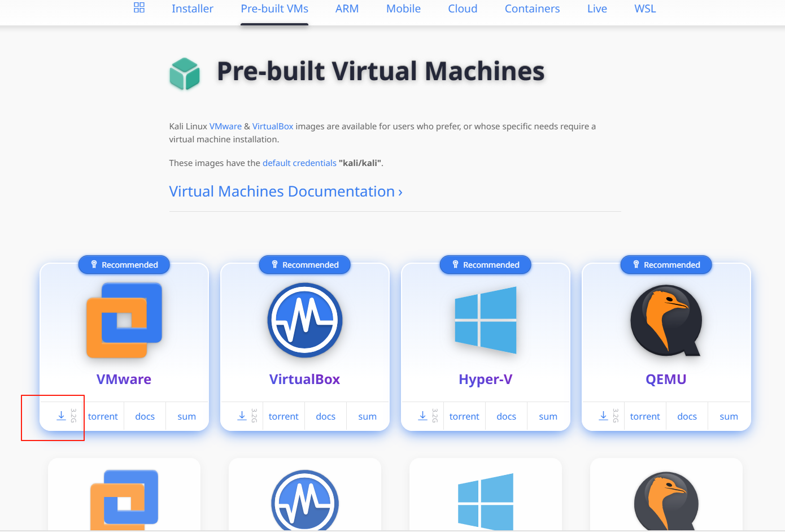The width and height of the screenshot is (785, 532).
Task: Click the Recommended badge on VMware card
Action: [x=124, y=265]
